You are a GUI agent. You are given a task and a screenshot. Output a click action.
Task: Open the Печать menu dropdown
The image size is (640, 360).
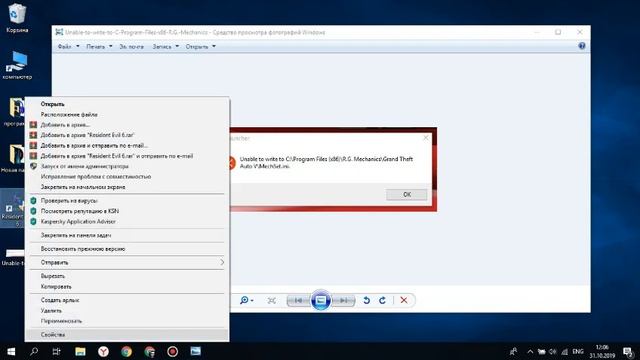[x=99, y=47]
